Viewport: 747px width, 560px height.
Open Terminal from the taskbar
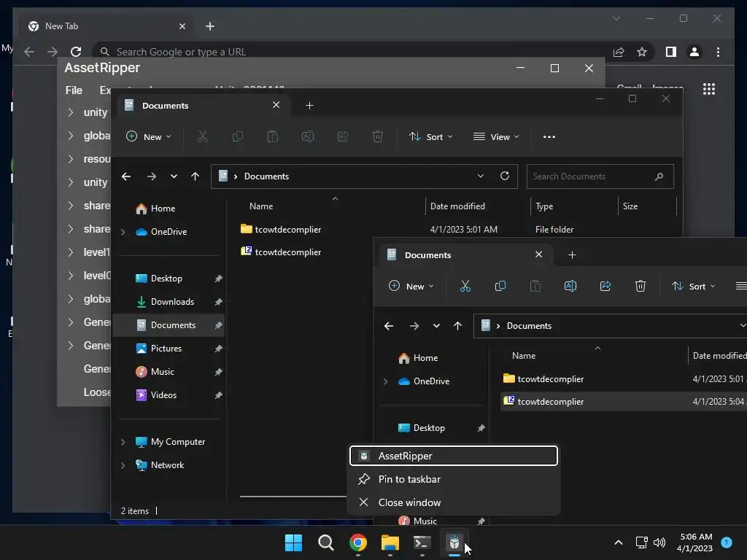coord(422,542)
